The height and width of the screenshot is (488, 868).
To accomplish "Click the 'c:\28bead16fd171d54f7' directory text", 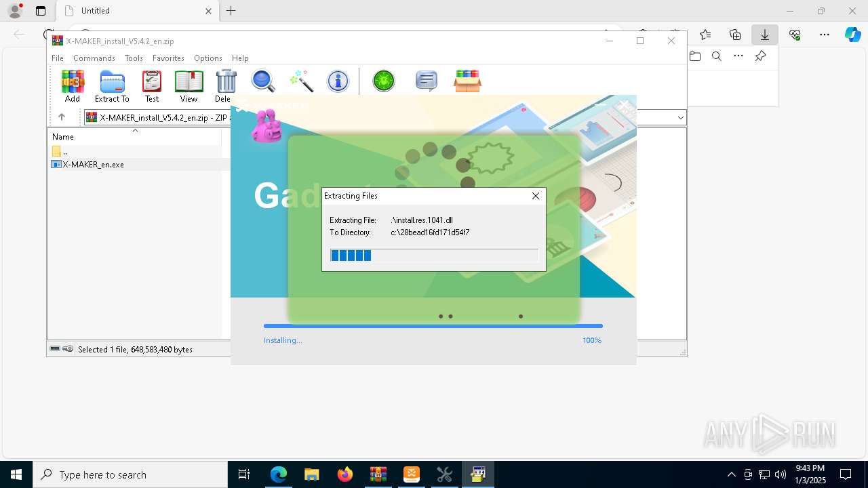I will (x=430, y=232).
